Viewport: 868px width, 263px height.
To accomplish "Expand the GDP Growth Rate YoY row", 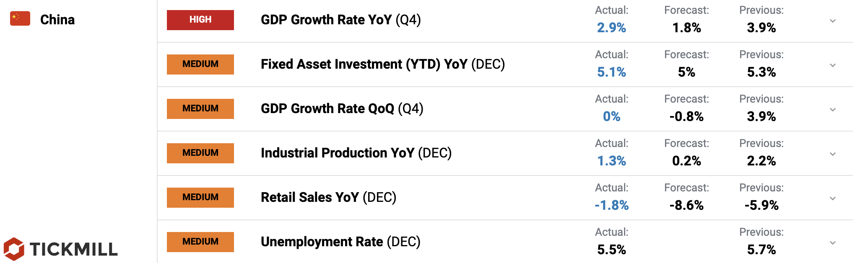I will coord(833,21).
